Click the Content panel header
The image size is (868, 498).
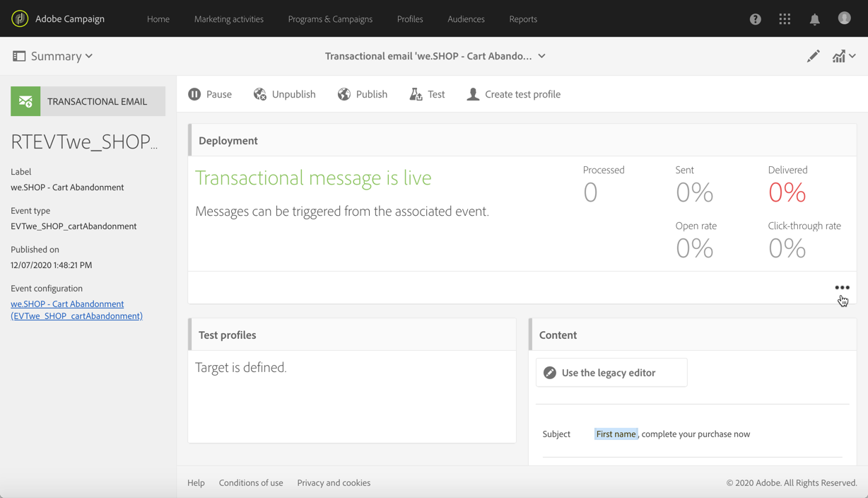click(693, 335)
